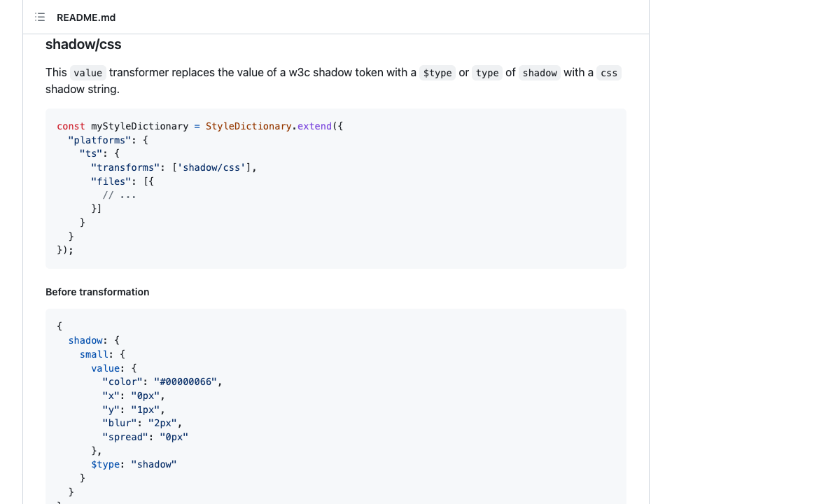Select the css inline code badge
The height and width of the screenshot is (504, 840).
(x=608, y=72)
